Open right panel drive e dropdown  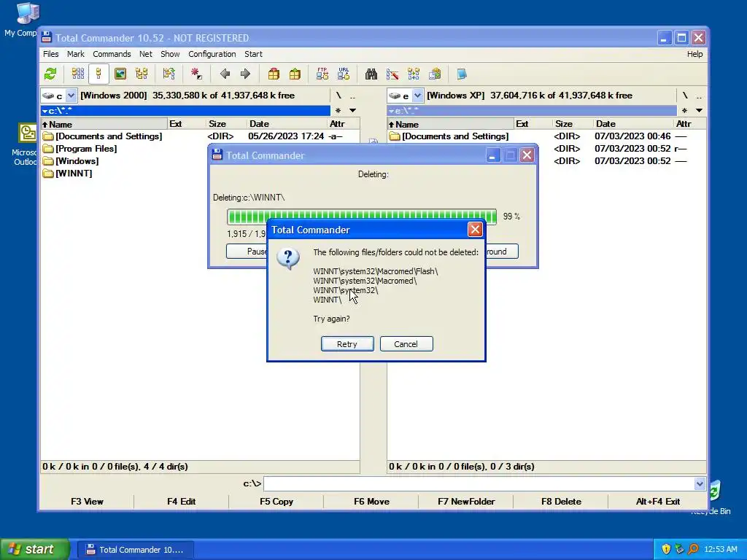click(x=417, y=96)
